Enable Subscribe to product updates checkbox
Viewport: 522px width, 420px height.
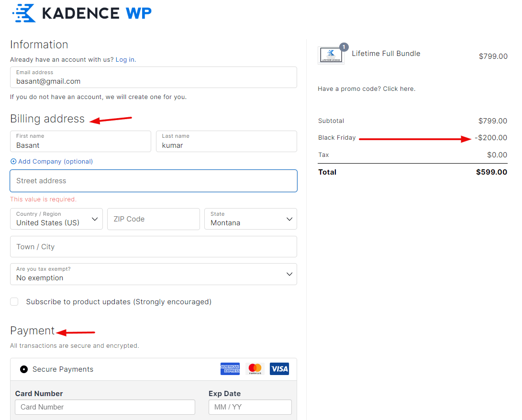point(14,302)
